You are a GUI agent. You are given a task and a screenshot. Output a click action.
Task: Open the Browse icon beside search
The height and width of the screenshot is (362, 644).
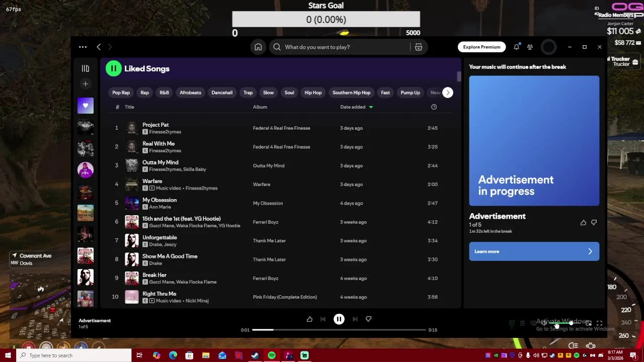[x=418, y=47]
